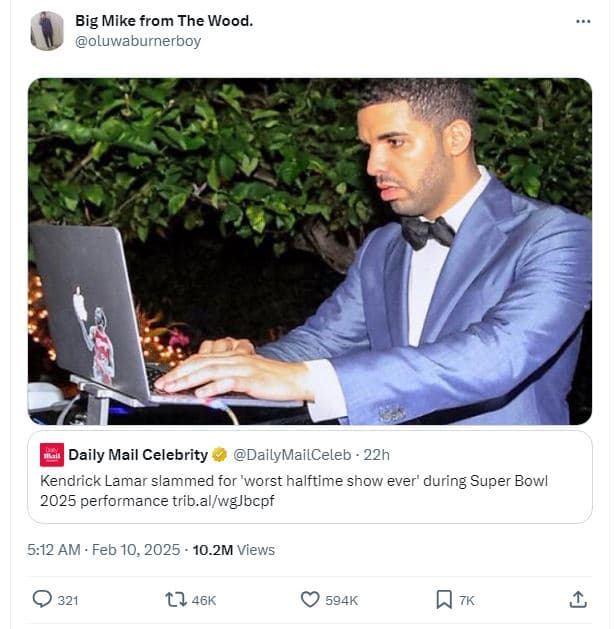
Task: Open the quoted Kendrick Lamar headline text
Action: (x=294, y=490)
